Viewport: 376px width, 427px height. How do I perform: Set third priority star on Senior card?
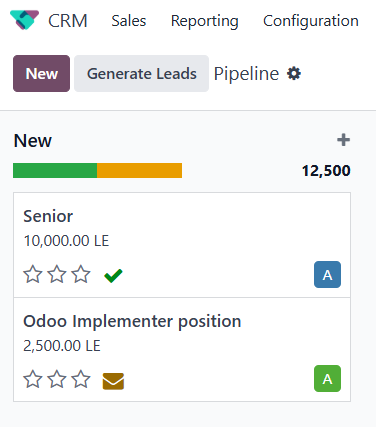click(81, 274)
